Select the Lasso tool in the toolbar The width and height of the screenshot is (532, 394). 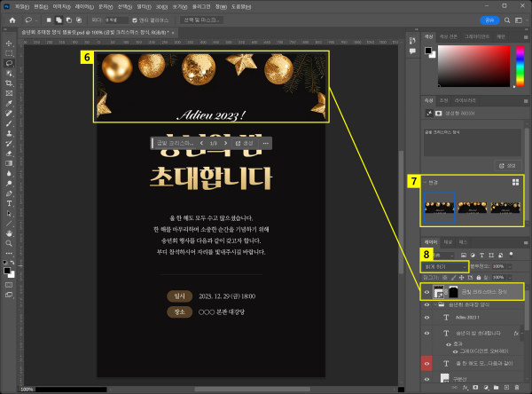tap(9, 63)
